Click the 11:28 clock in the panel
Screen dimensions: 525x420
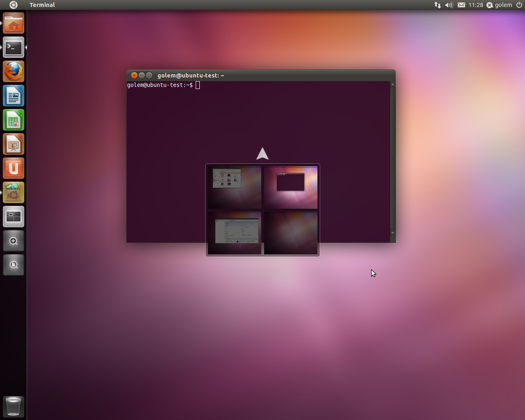[476, 5]
